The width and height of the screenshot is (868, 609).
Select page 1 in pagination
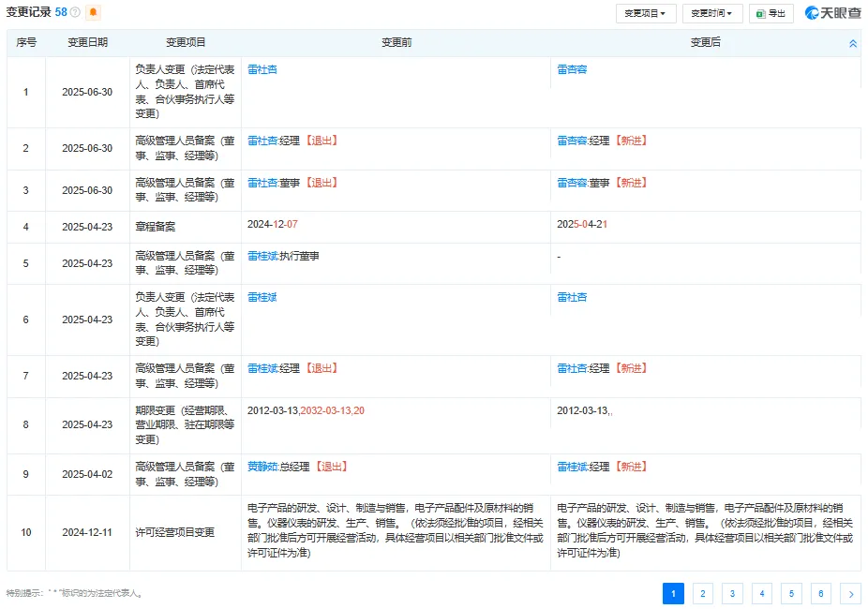pos(673,593)
